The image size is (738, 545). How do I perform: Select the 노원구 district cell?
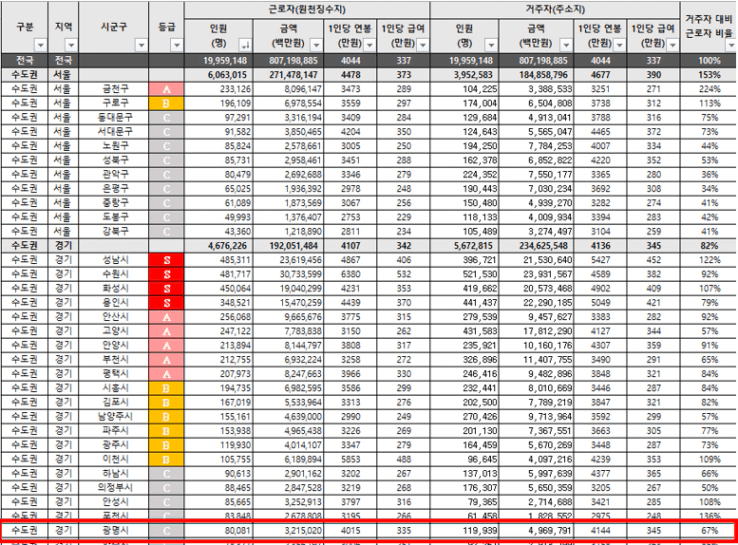[x=113, y=146]
